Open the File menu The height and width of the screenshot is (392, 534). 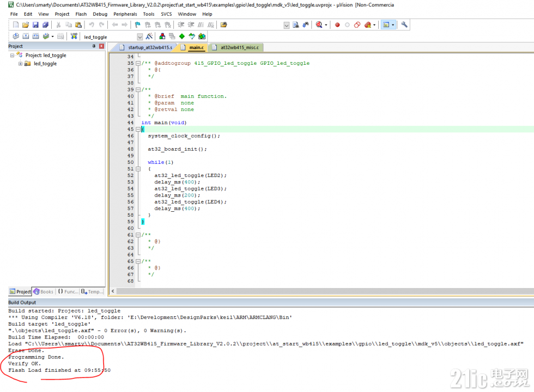click(x=14, y=14)
